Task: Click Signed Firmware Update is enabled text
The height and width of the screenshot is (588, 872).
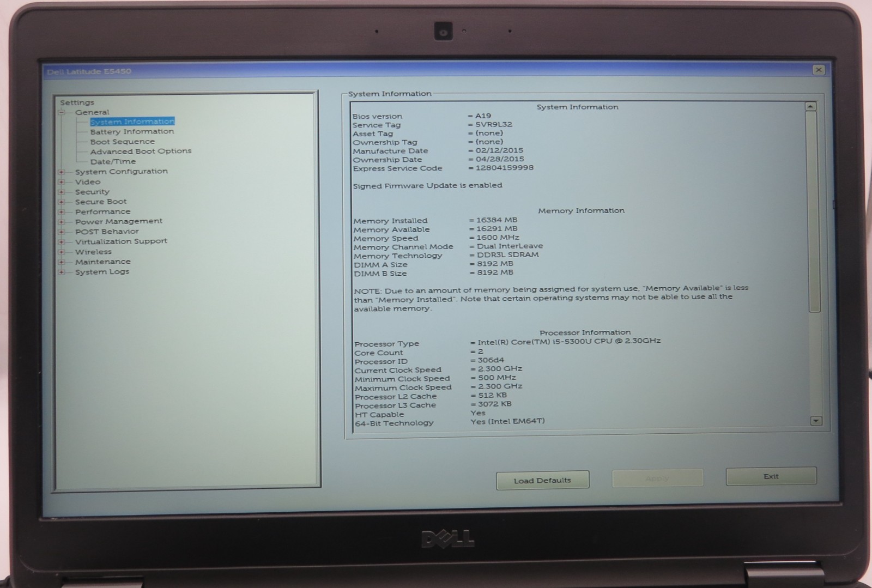Action: pyautogui.click(x=428, y=185)
